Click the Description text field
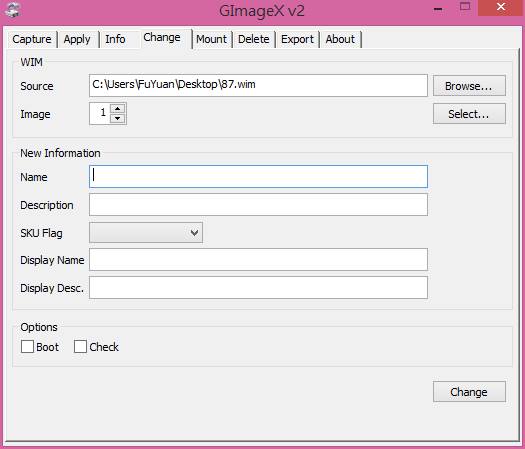This screenshot has height=449, width=525. click(x=258, y=205)
